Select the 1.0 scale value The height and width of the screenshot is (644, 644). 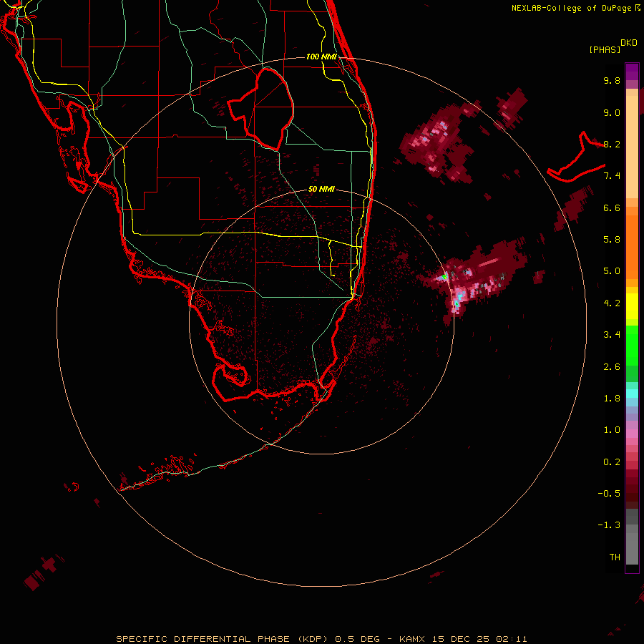[612, 430]
